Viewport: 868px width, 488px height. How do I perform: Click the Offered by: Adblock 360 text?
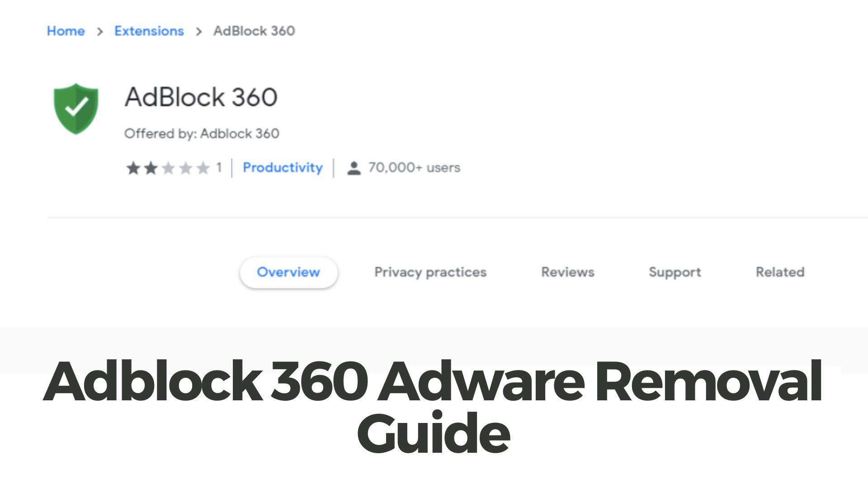click(202, 133)
